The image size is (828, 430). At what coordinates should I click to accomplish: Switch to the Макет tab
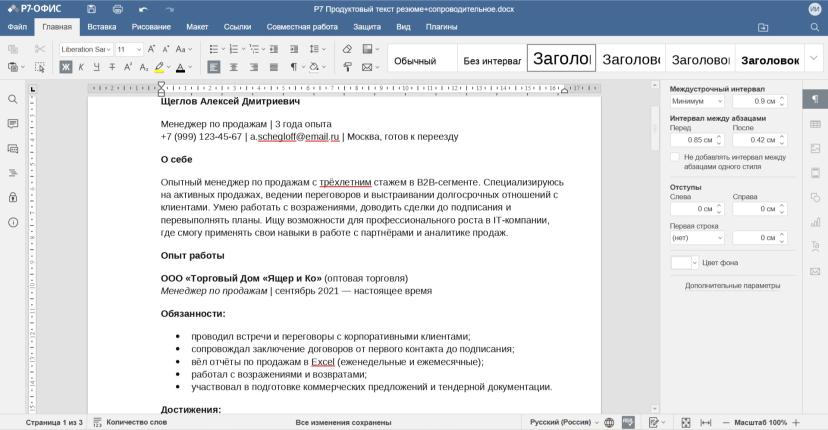[x=197, y=27]
